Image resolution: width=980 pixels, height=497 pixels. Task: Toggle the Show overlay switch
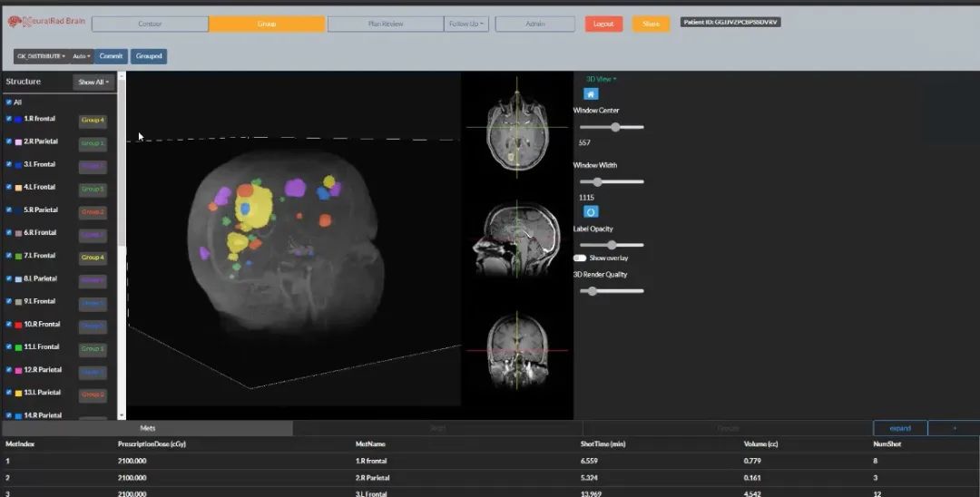[x=580, y=258]
